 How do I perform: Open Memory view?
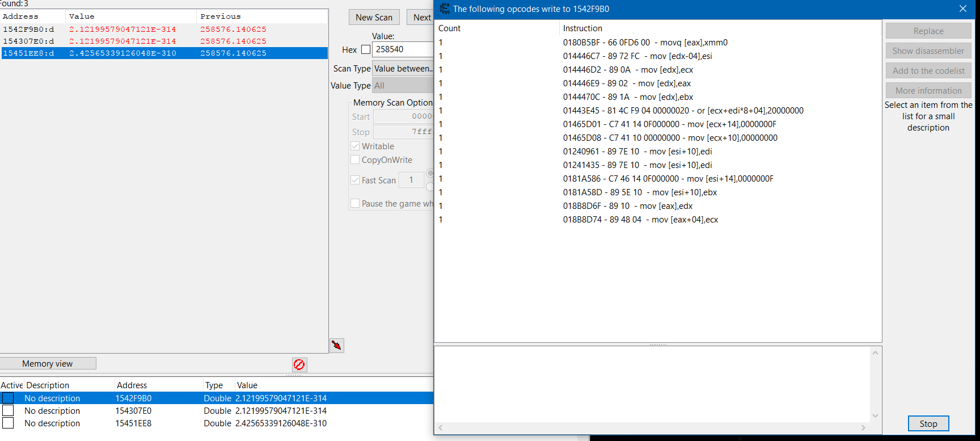point(48,363)
